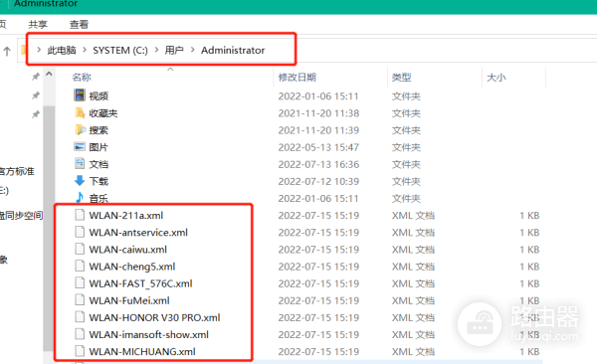The height and width of the screenshot is (364, 597).
Task: Click 1 KB size of WLAN-211a.xml
Action: coord(529,216)
